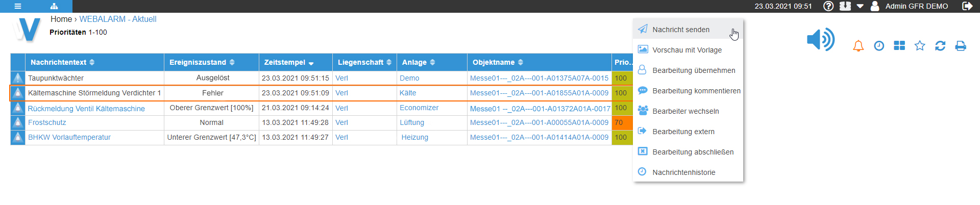Click the site structure tree icon
Viewport: 980px width, 205px height.
pyautogui.click(x=54, y=6)
